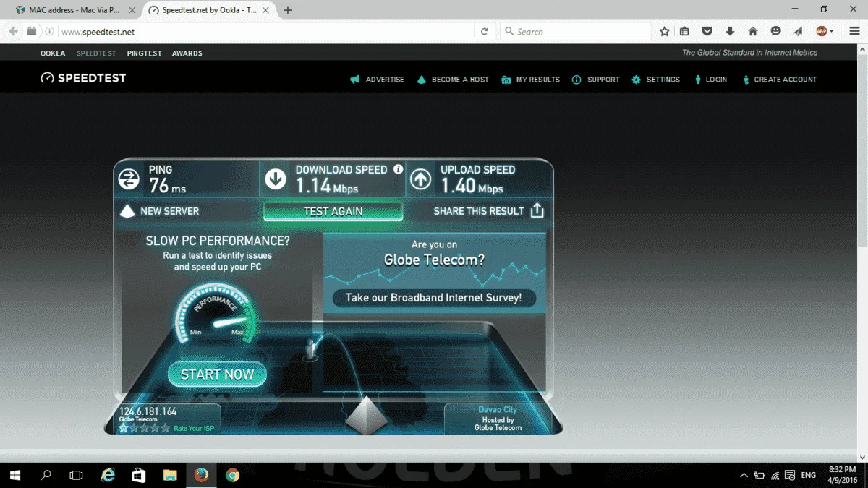Open a new browser tab
This screenshot has height=488, width=868.
pyautogui.click(x=288, y=10)
